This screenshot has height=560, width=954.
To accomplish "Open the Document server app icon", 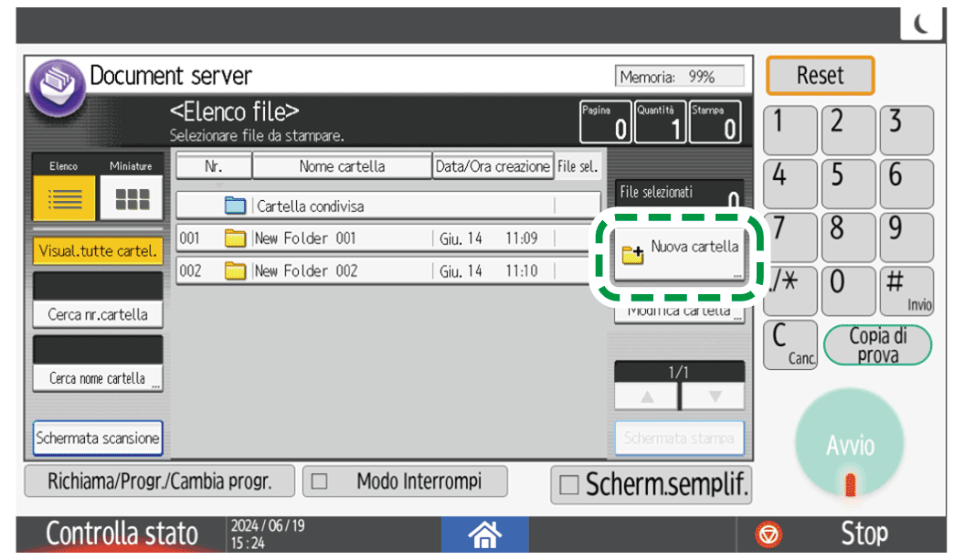I will pos(58,88).
